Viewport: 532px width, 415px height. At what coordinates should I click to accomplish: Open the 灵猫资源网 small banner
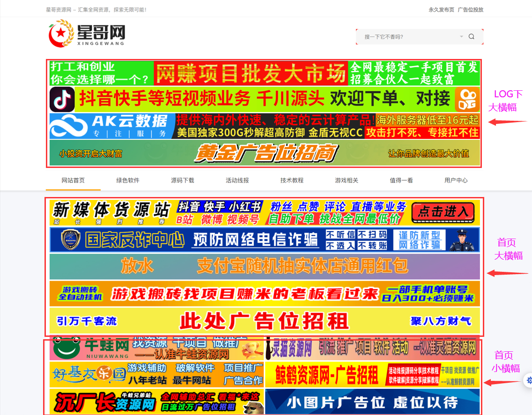372,348
